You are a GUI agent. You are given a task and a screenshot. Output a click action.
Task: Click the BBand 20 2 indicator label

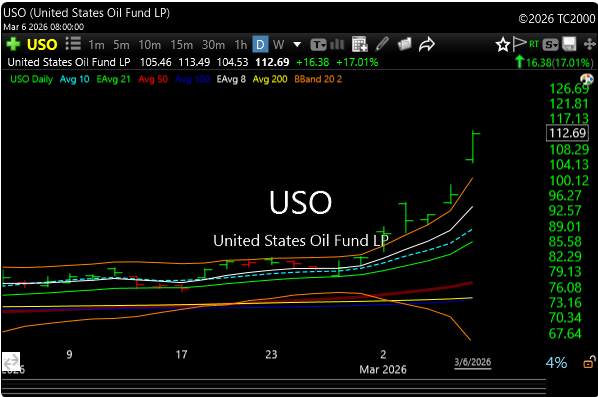pos(318,79)
